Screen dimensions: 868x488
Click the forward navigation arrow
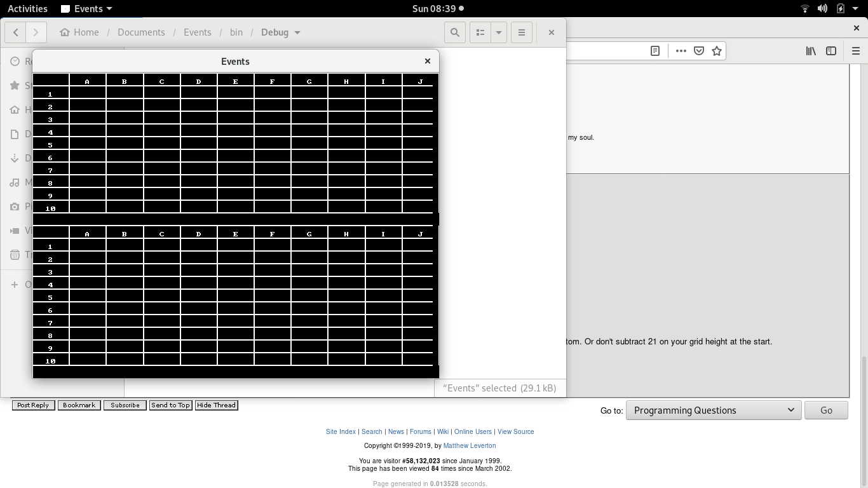point(36,32)
